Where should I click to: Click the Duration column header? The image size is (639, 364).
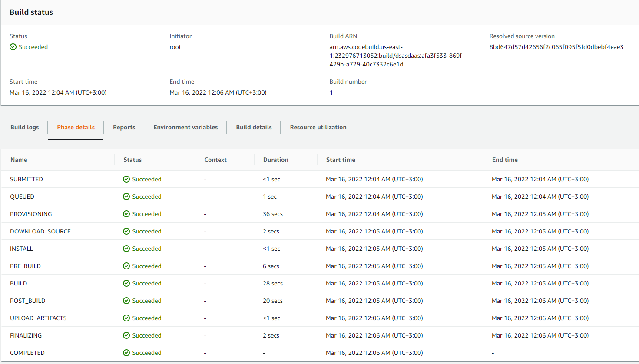point(276,160)
